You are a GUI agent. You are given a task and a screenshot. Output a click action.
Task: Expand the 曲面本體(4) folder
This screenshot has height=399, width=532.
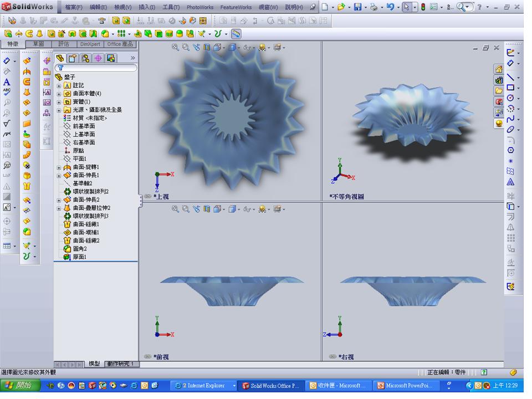[59, 94]
